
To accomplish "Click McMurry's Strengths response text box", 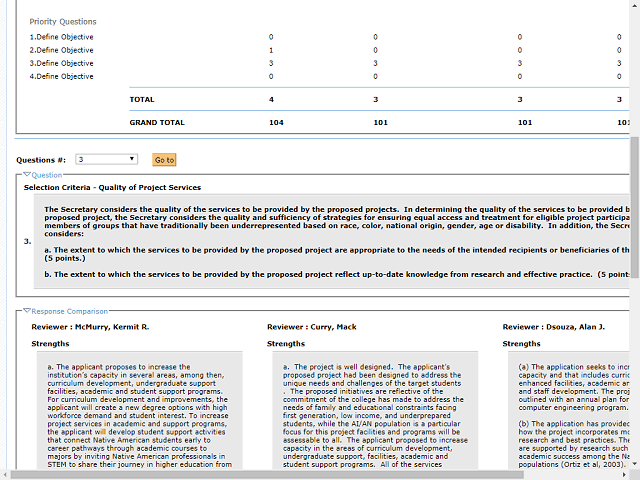I will (x=140, y=410).
